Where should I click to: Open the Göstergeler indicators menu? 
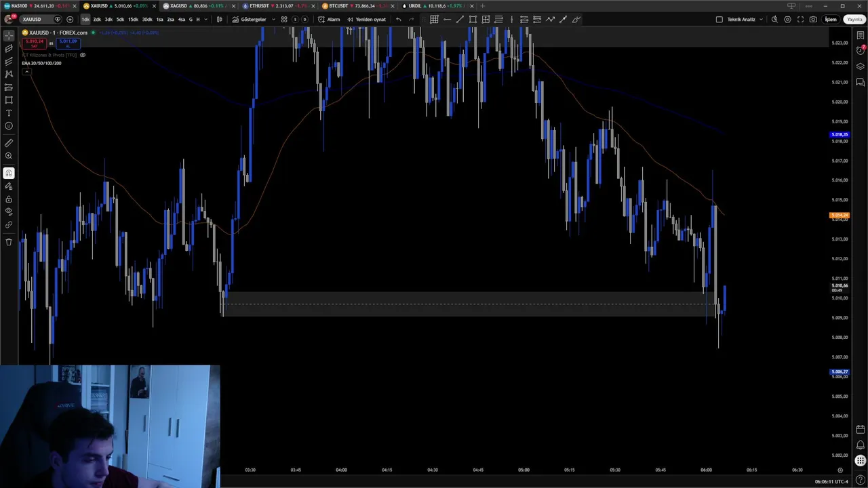pyautogui.click(x=249, y=19)
